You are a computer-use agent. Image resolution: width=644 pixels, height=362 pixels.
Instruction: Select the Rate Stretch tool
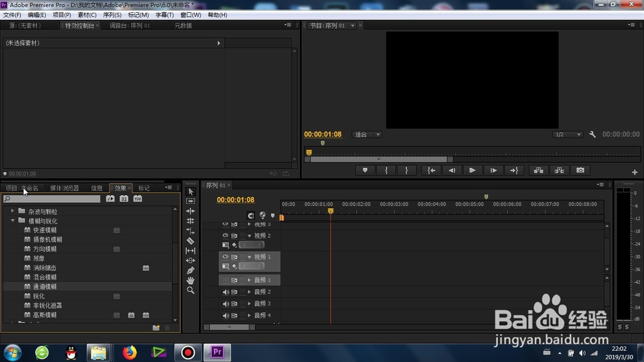click(191, 231)
